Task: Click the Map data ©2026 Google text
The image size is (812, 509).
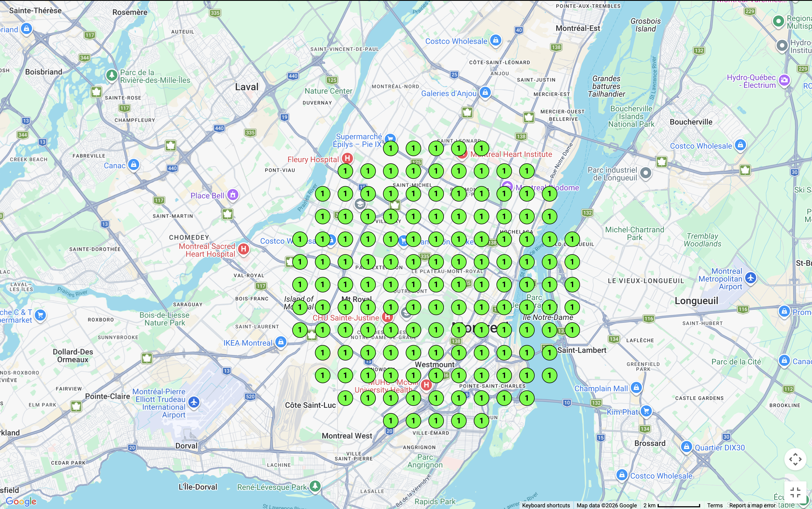Action: click(x=607, y=505)
